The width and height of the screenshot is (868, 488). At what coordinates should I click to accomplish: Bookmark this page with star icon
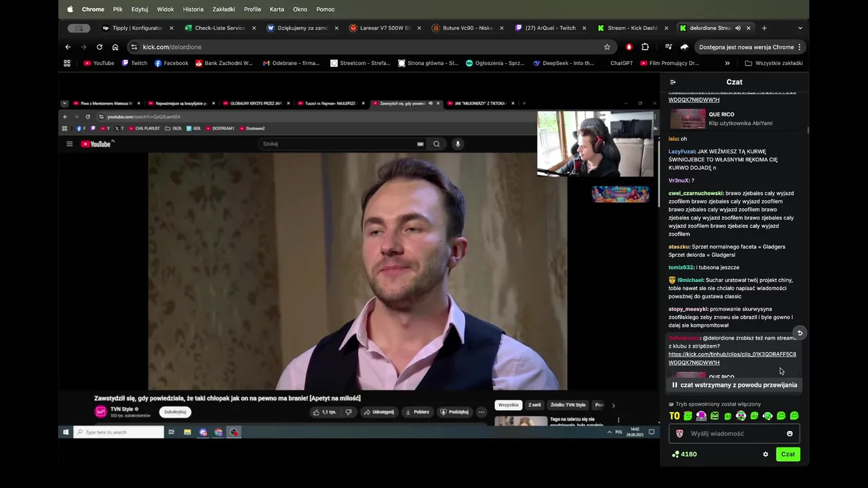pos(607,47)
